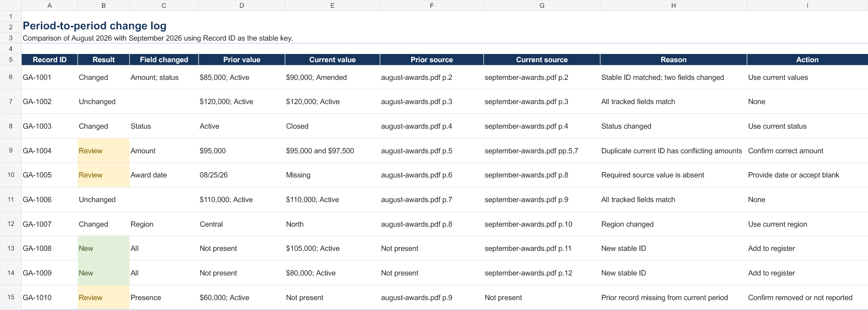This screenshot has height=310, width=868.
Task: Click '$95,000 and $97,500' cell
Action: point(333,151)
